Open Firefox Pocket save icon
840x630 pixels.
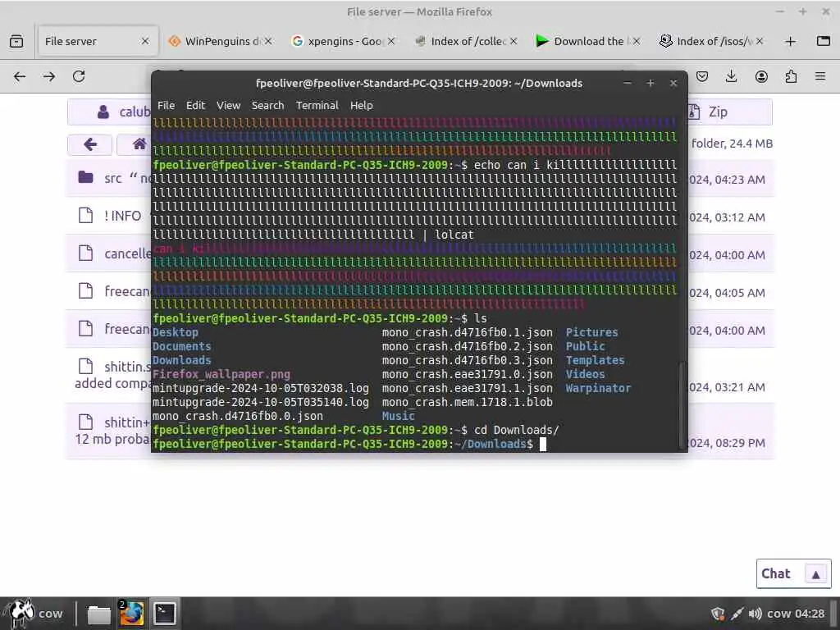coord(702,76)
